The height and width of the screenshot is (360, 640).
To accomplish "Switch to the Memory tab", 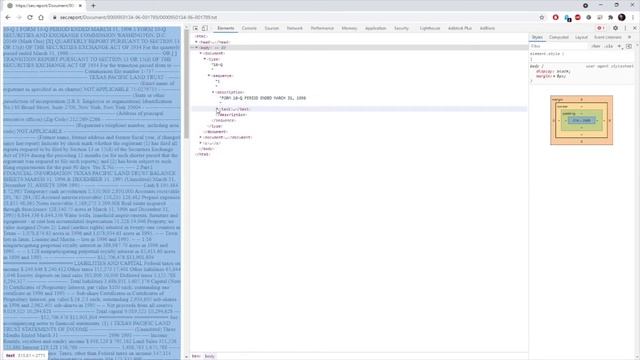I will point(349,28).
